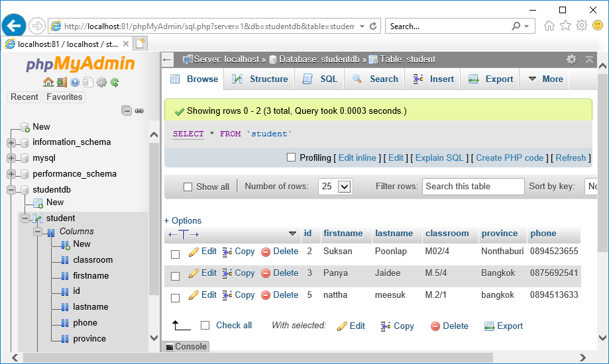
Task: Click the link chain icon in sidebar
Action: (139, 111)
